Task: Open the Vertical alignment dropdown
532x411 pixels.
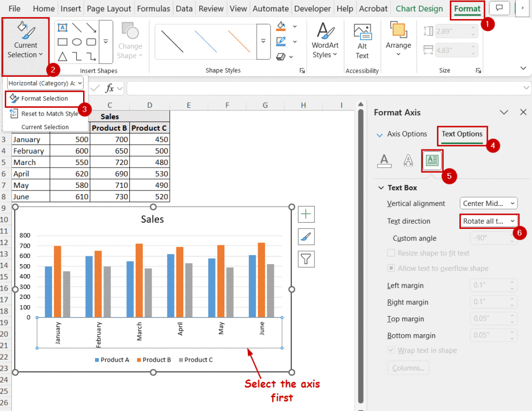Action: (488, 203)
